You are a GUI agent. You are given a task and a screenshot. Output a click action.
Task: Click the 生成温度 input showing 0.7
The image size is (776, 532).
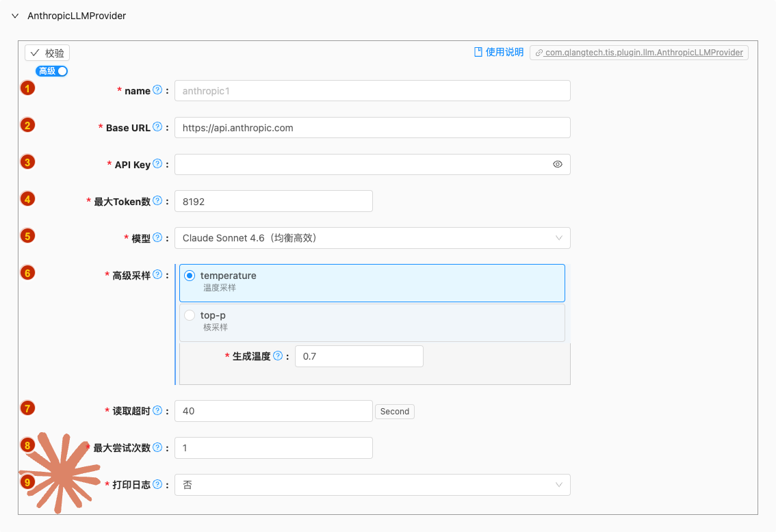359,356
